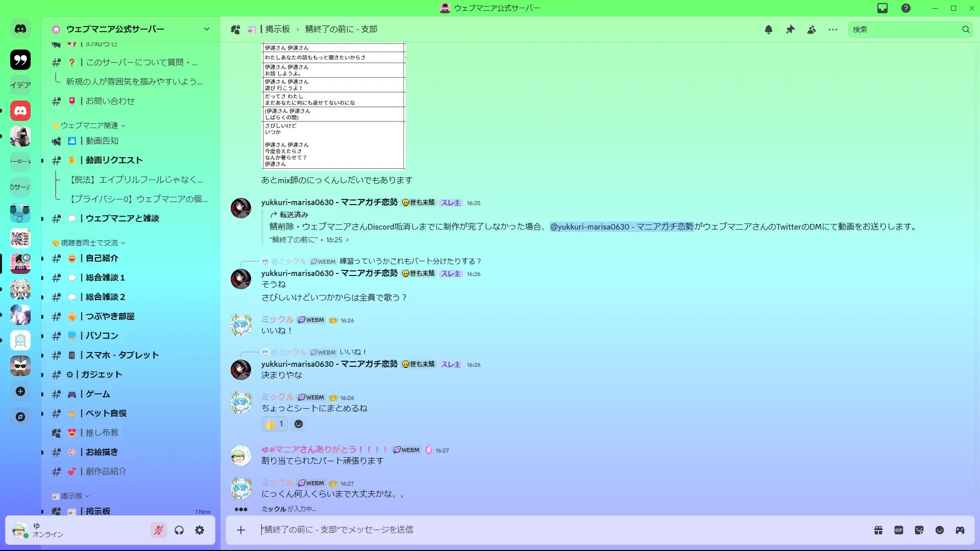Click the yukkuri-marisa0630 mention link
The width and height of the screenshot is (980, 551).
[621, 227]
